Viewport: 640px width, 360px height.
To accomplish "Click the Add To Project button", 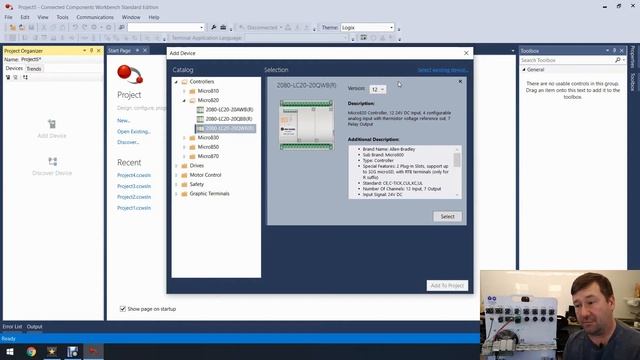I will (447, 285).
